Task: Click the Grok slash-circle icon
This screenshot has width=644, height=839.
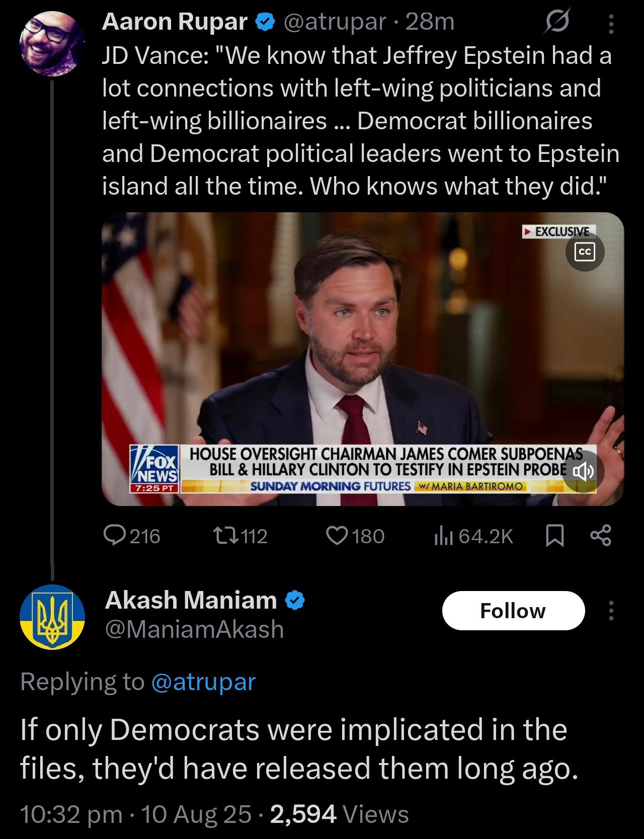Action: tap(557, 23)
